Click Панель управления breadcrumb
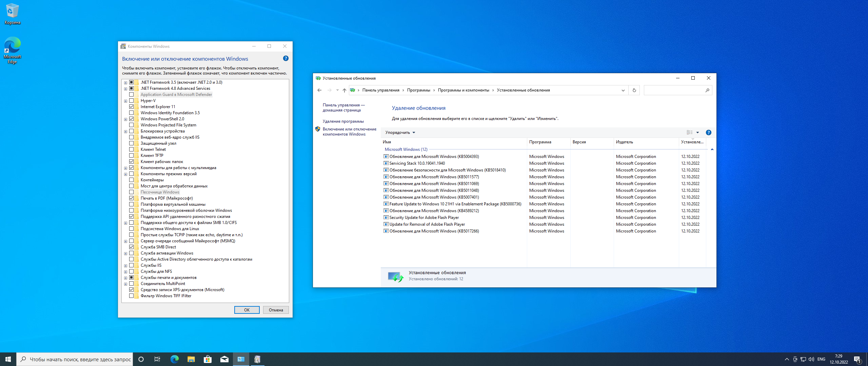The width and height of the screenshot is (868, 366). click(x=381, y=90)
